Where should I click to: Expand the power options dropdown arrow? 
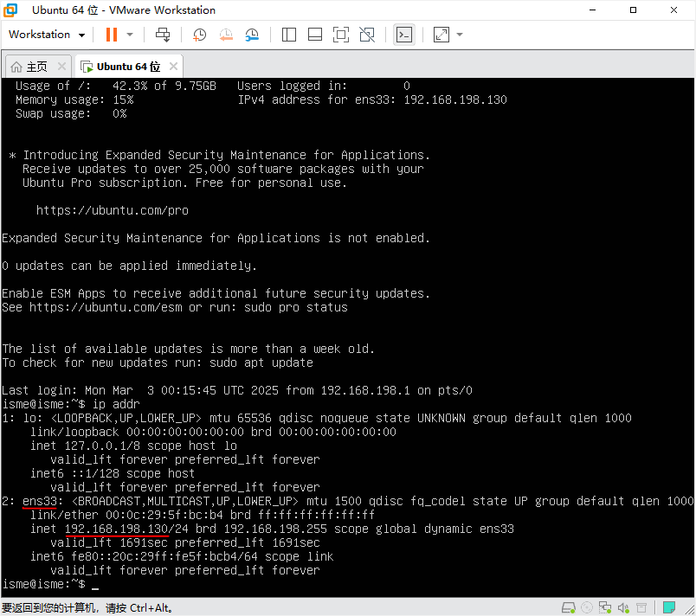(x=130, y=35)
